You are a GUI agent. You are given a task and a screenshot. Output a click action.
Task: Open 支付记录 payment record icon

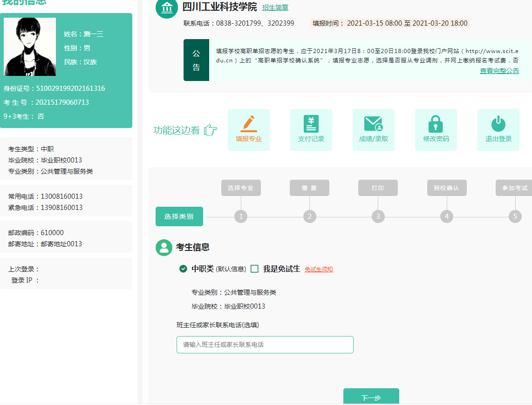pos(311,124)
